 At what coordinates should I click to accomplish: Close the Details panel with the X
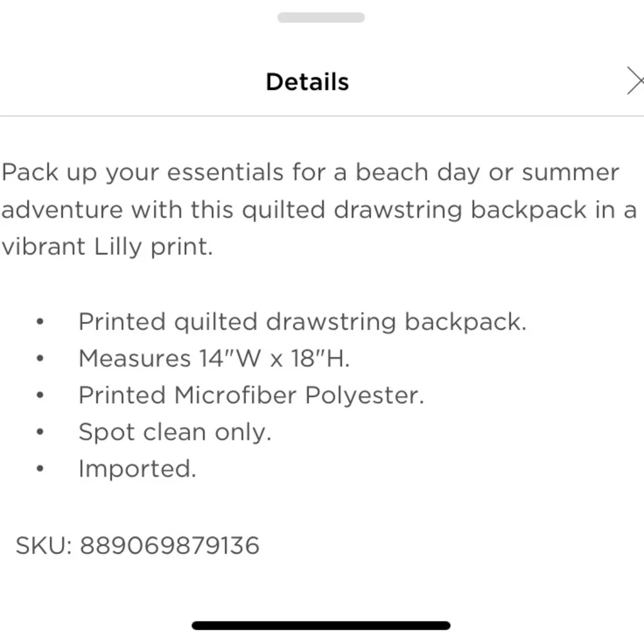tap(635, 82)
